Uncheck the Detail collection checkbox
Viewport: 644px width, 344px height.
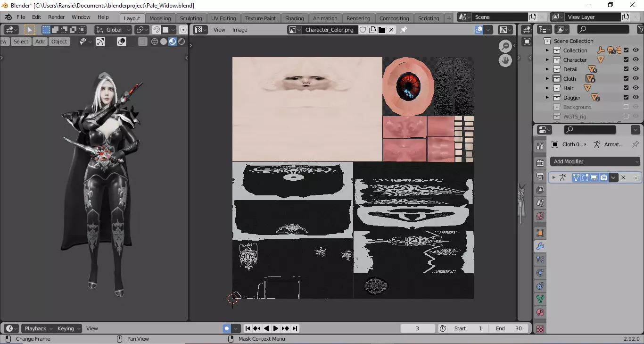tap(626, 69)
